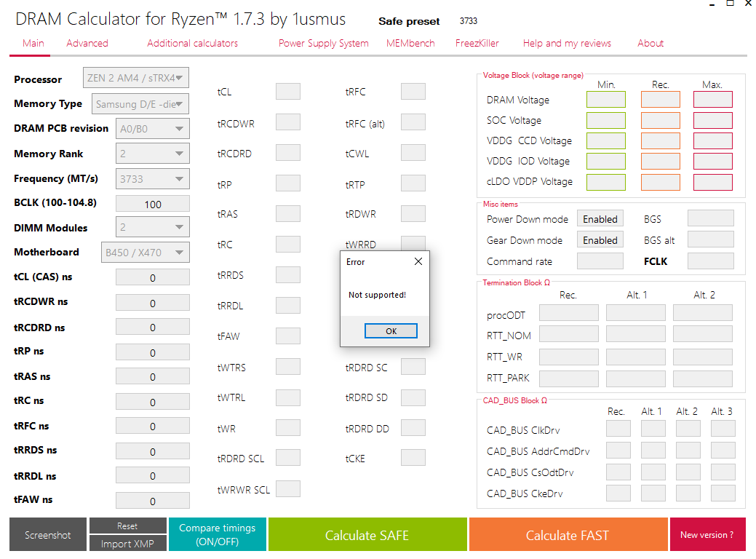
Task: Open the Memory Type dropdown
Action: [140, 103]
